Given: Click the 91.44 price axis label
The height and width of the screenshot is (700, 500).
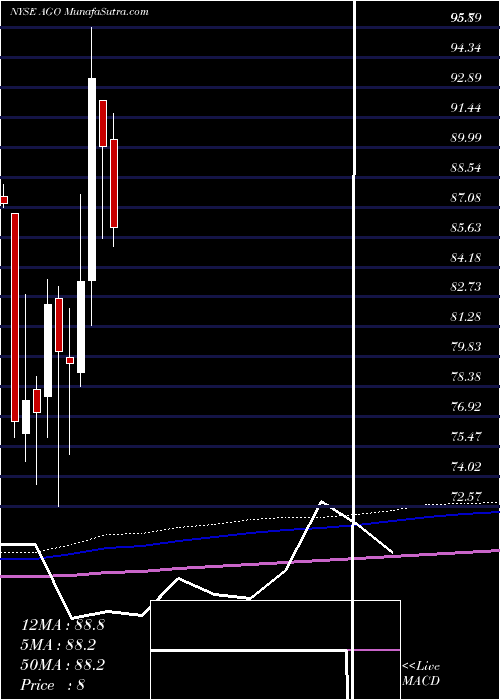Looking at the screenshot, I should pos(466,108).
